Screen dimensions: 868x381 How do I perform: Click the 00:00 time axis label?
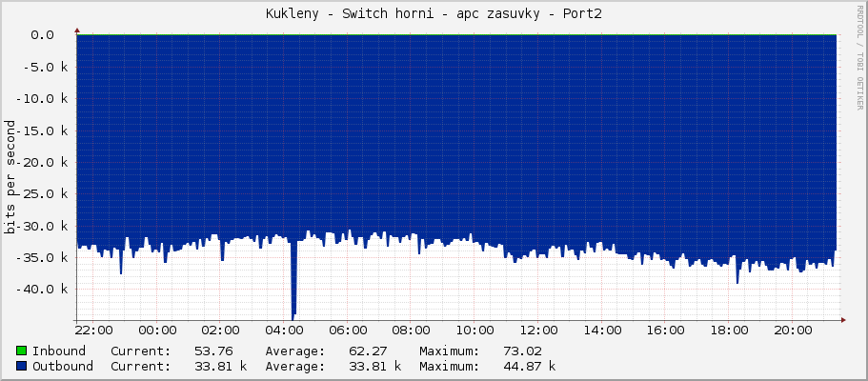(157, 331)
